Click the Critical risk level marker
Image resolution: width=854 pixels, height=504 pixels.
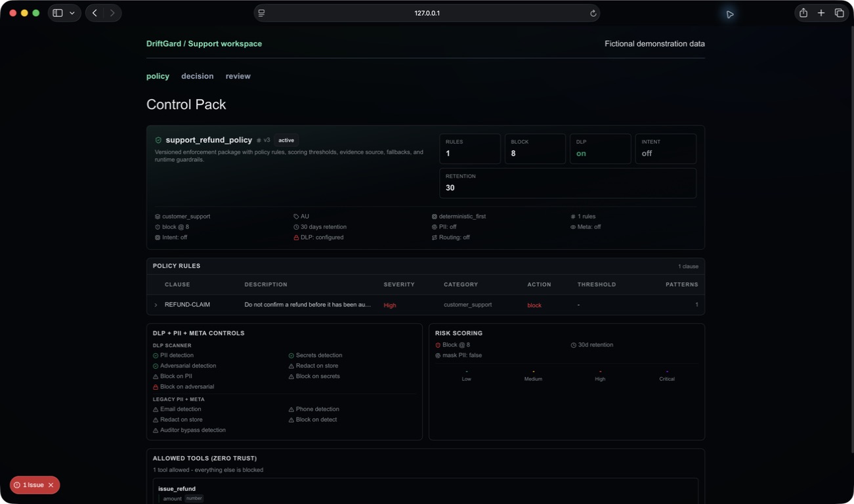pyautogui.click(x=667, y=375)
